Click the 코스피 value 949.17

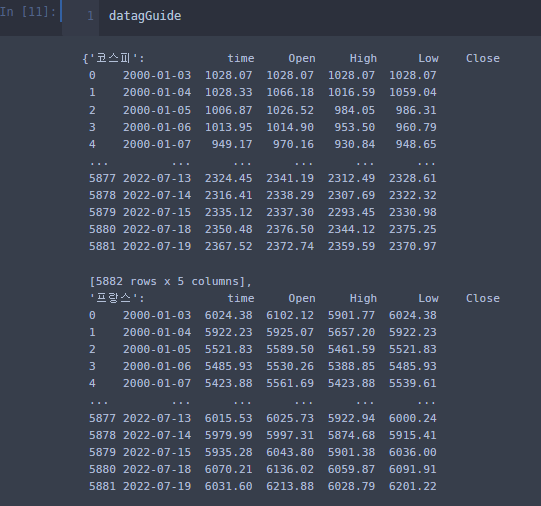tap(232, 144)
